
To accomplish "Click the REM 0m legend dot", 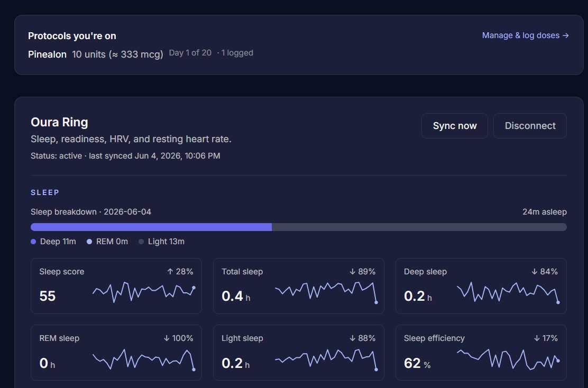I will click(89, 242).
